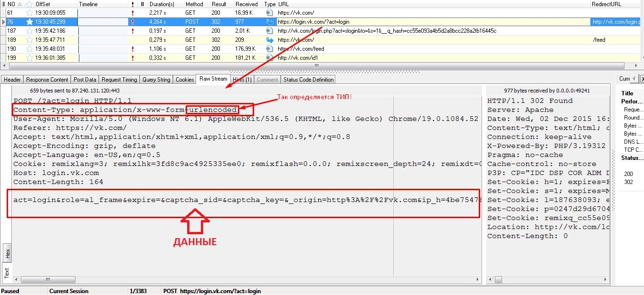Click the Title heading in the right panel
The height and width of the screenshot is (295, 644).
tap(627, 93)
